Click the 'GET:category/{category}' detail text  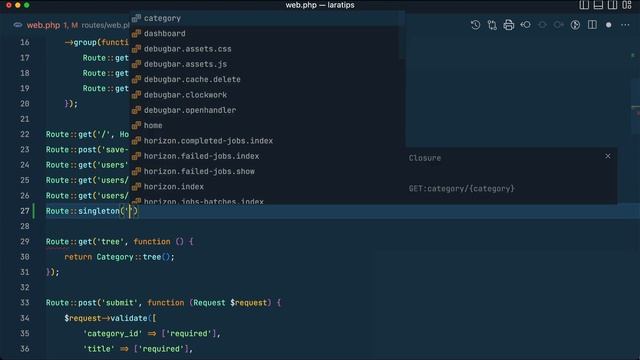point(462,189)
